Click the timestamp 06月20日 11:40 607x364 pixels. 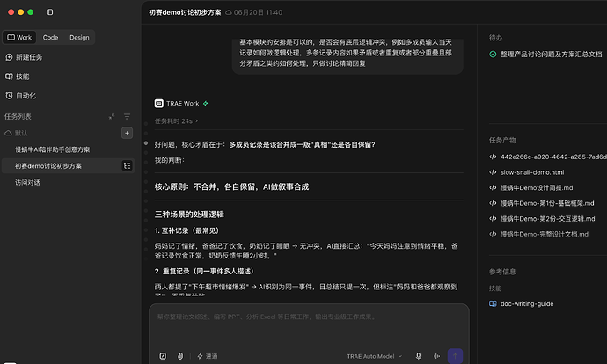[259, 12]
